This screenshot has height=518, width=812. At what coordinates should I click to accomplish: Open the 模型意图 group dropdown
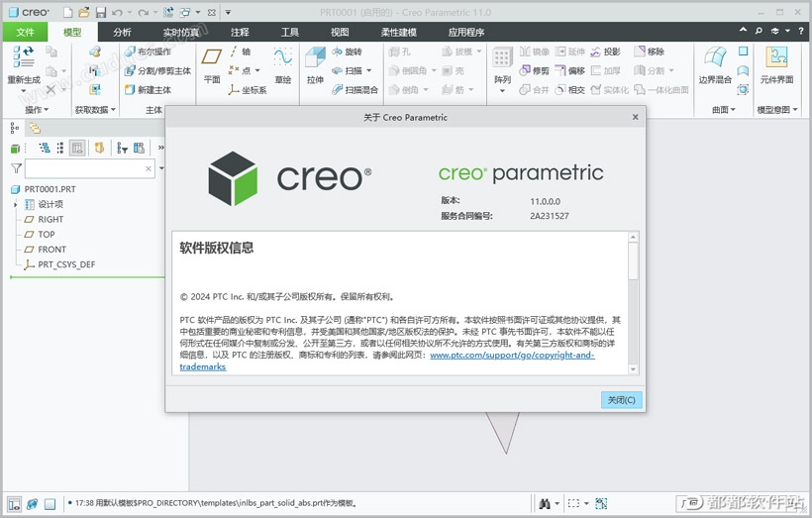[777, 109]
